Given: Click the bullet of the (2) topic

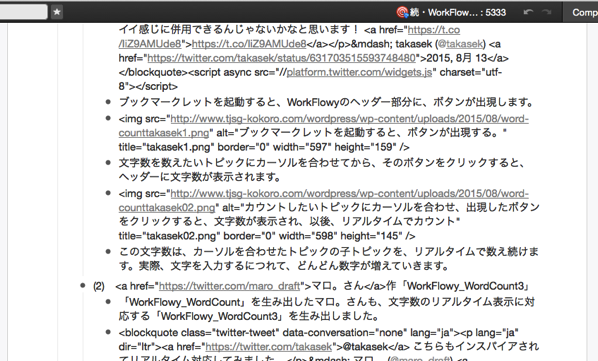Looking at the screenshot, I should coord(83,286).
